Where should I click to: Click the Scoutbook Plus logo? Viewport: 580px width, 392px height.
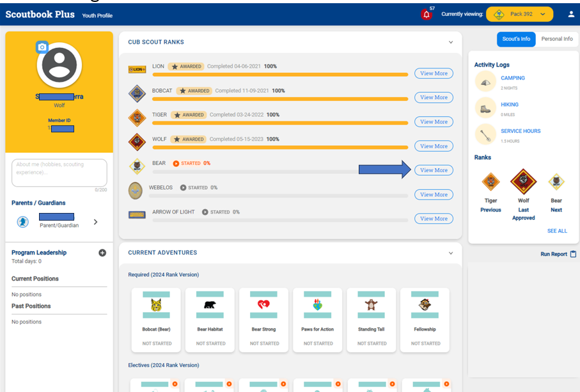point(40,15)
